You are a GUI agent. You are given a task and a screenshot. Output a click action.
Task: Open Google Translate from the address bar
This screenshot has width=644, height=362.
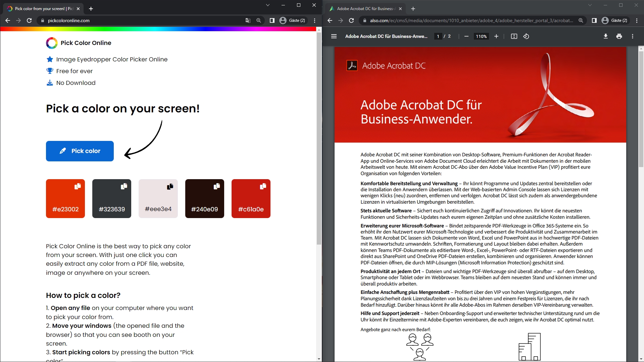click(248, 20)
